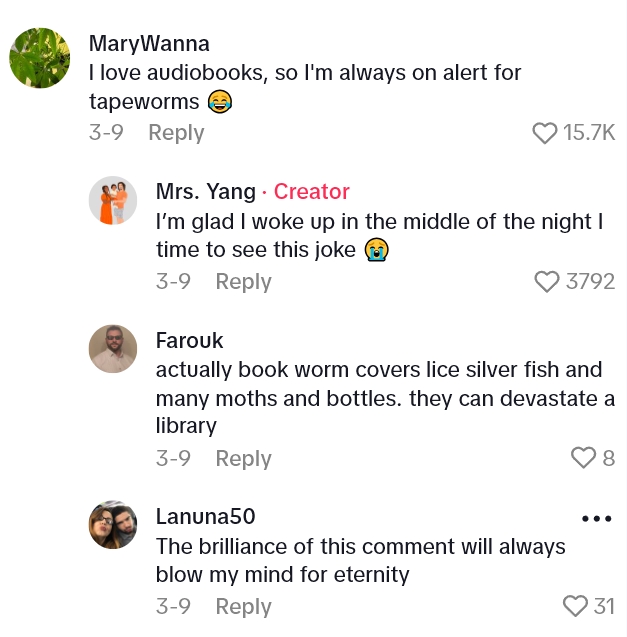The width and height of the screenshot is (627, 637).
Task: Reply to MaryWanna's comment
Action: pyautogui.click(x=176, y=133)
